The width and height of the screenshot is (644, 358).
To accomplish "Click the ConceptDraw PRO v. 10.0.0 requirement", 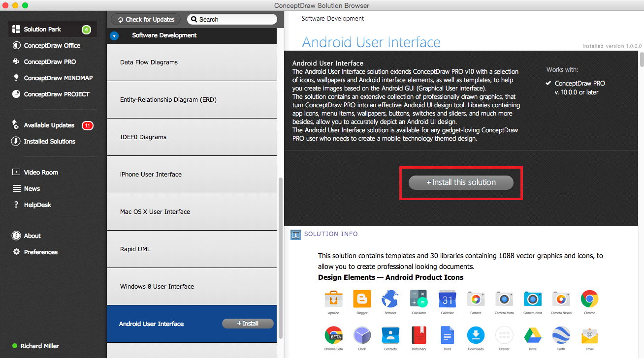I will click(x=576, y=88).
